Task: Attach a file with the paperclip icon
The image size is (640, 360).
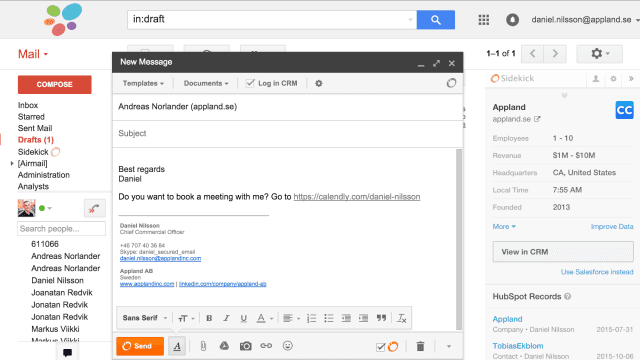Action: [203, 346]
